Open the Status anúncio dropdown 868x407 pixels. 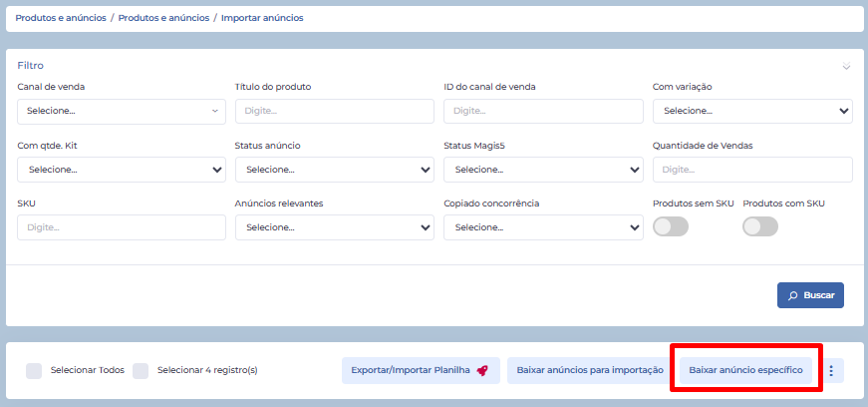coord(335,170)
